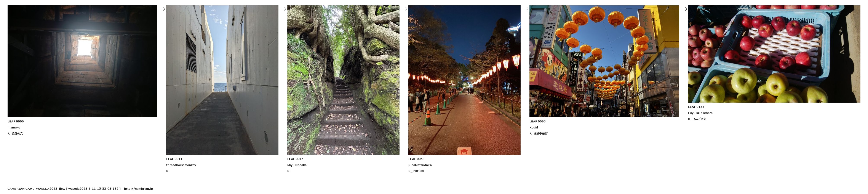This screenshot has height=194, width=868.
Task: Select author name FuyukaTakehara
Action: 700,113
